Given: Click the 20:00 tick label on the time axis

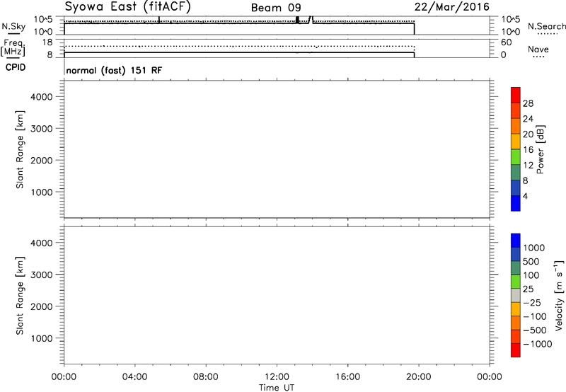Looking at the screenshot, I should [417, 376].
